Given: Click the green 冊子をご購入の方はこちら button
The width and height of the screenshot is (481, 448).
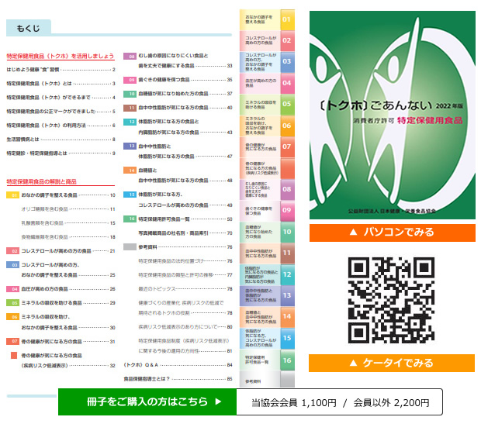Looking at the screenshot, I should pos(147,401).
